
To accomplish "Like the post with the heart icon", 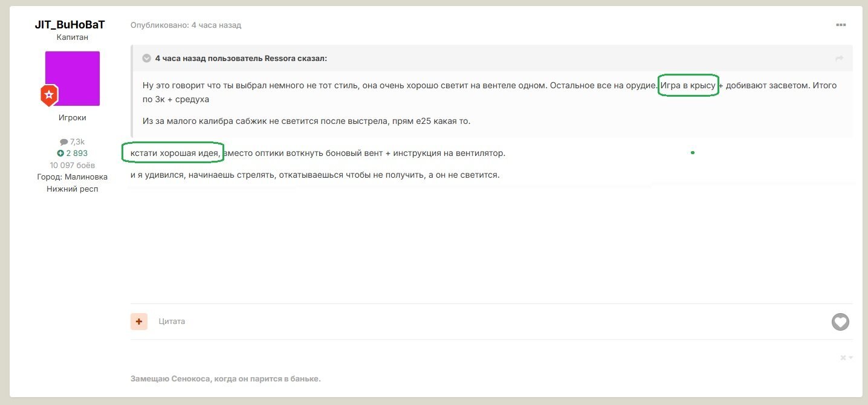I will pos(840,322).
